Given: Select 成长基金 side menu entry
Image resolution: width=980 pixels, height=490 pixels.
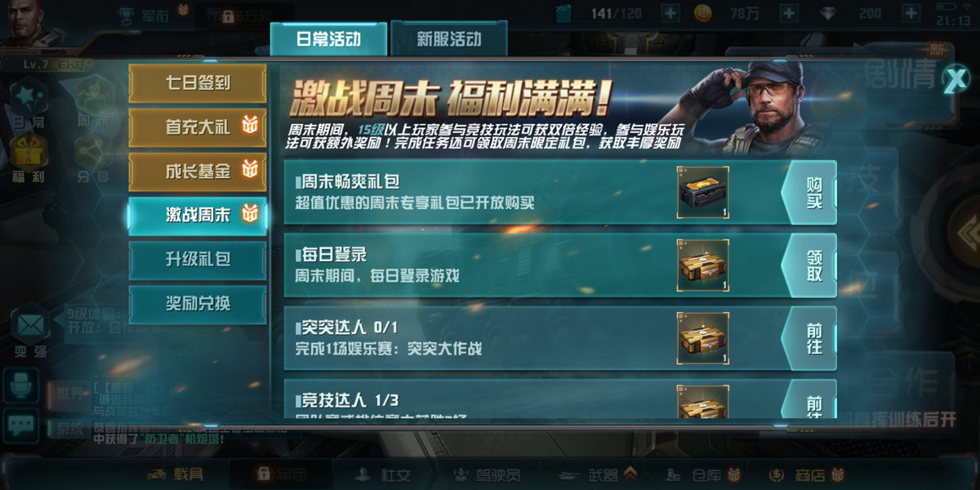Looking at the screenshot, I should pyautogui.click(x=198, y=171).
